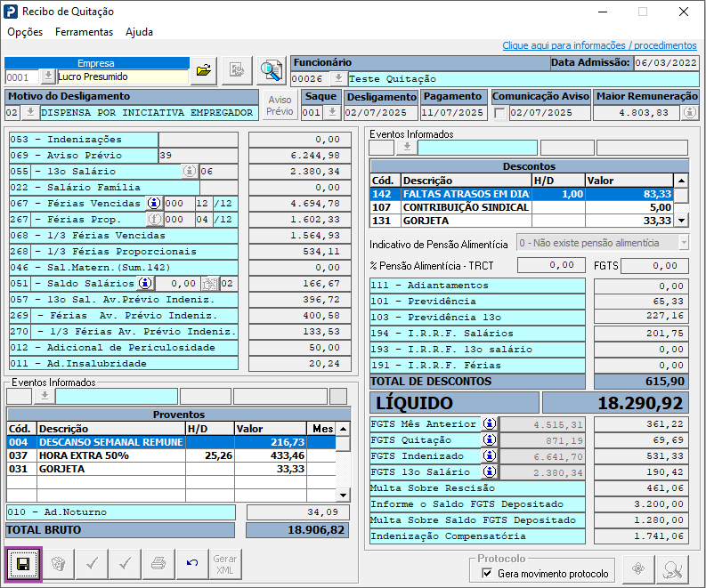Open info icon next to FGTS Quitação
The image size is (706, 588).
[x=490, y=439]
